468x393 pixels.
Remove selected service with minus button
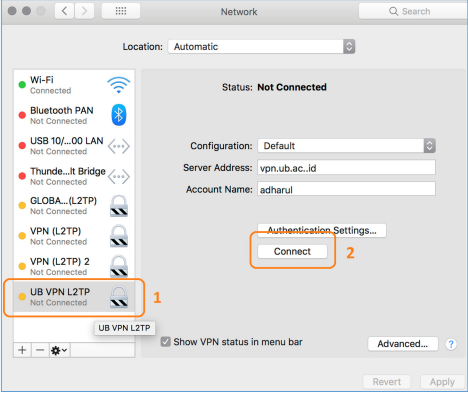point(40,350)
